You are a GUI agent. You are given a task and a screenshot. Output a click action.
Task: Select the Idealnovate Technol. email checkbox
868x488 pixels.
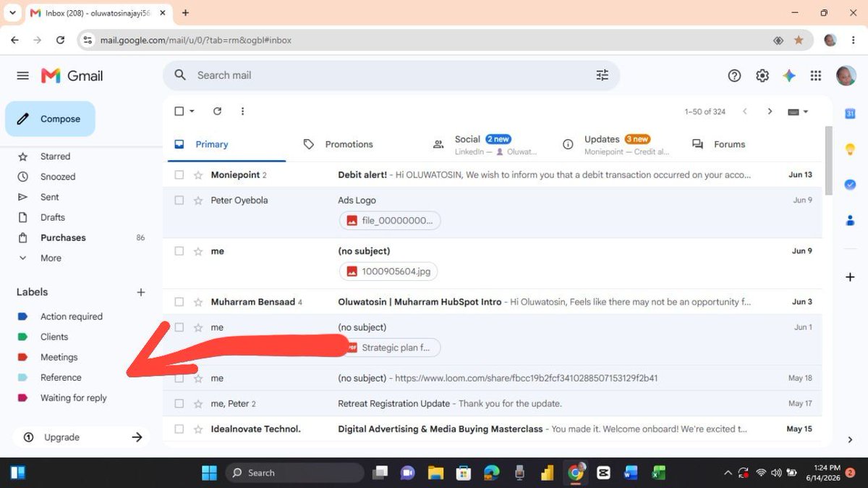coord(179,429)
